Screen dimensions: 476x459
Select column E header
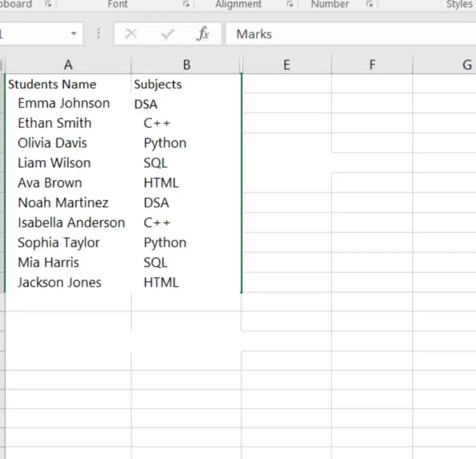point(287,65)
